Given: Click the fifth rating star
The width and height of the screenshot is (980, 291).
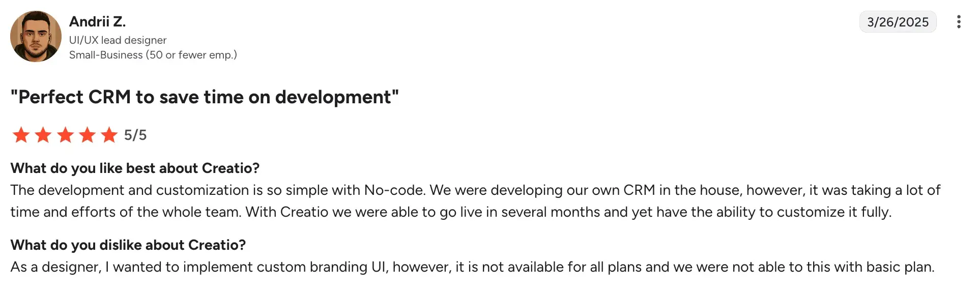Looking at the screenshot, I should (109, 135).
